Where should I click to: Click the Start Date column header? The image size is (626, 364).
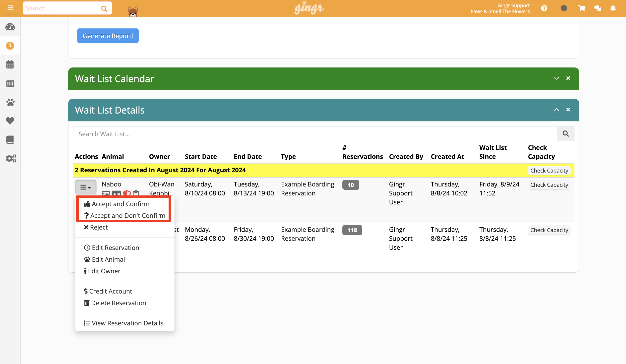coord(201,157)
